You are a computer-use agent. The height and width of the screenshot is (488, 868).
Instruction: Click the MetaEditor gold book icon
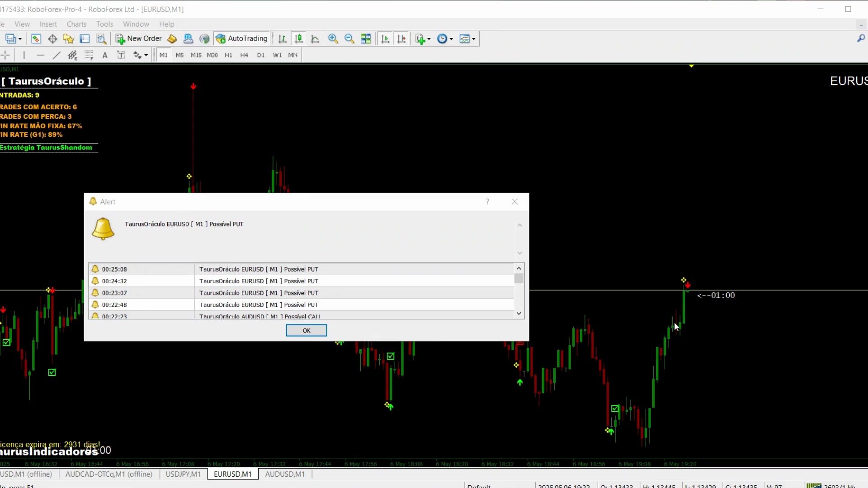[x=172, y=39]
